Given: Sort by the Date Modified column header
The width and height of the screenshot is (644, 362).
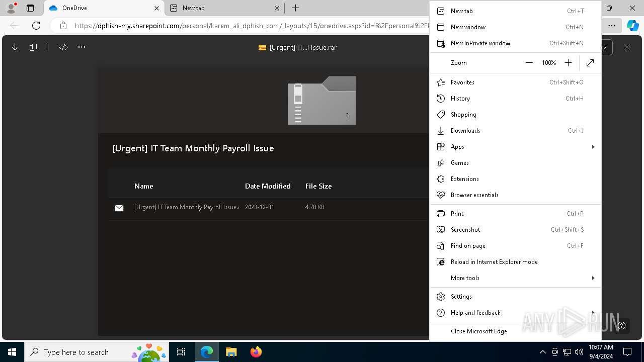Looking at the screenshot, I should pyautogui.click(x=268, y=186).
